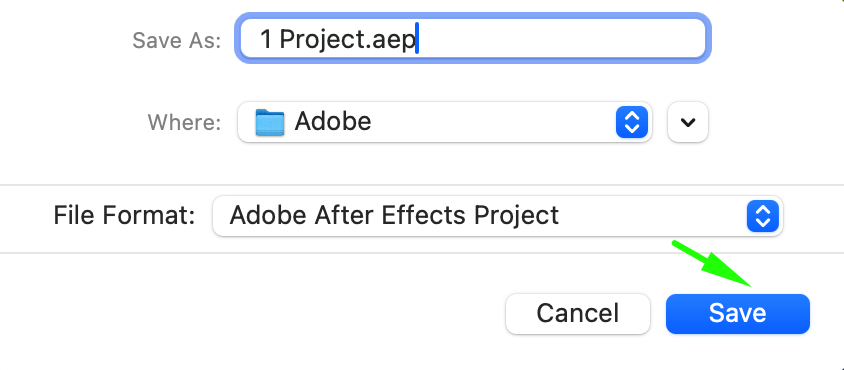The image size is (844, 370).
Task: Click blue up-down arrows in File Format
Action: point(763,216)
